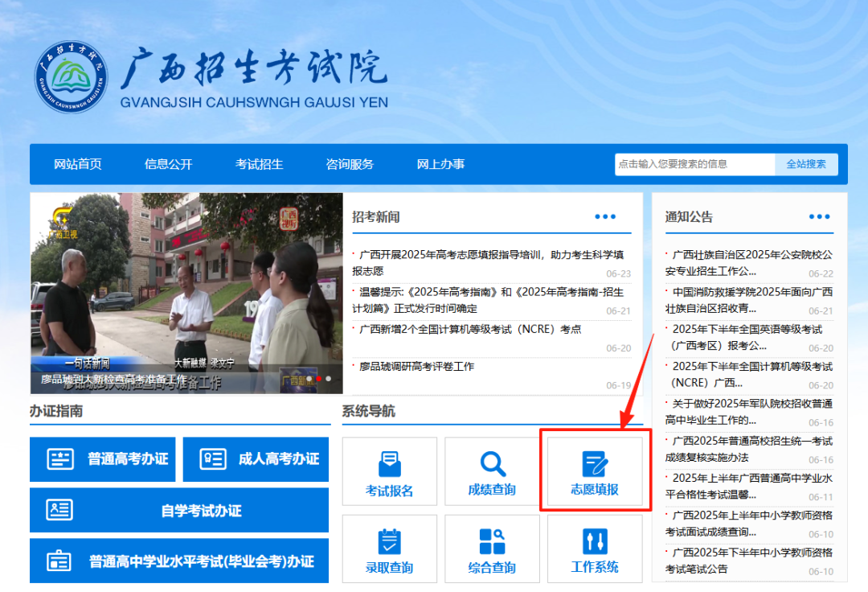This screenshot has width=868, height=592.
Task: Open the 廖品琥调研高考评卷工作 news link
Action: click(417, 367)
